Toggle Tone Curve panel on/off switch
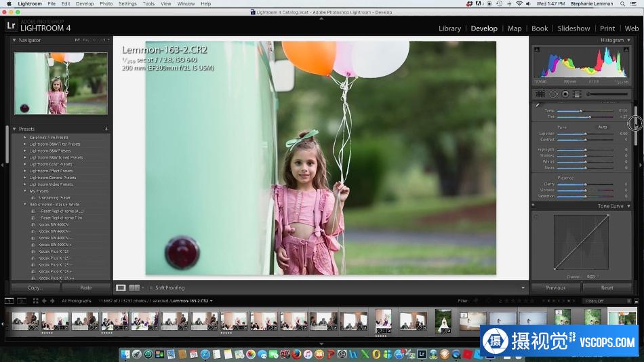644x362 pixels. (534, 205)
